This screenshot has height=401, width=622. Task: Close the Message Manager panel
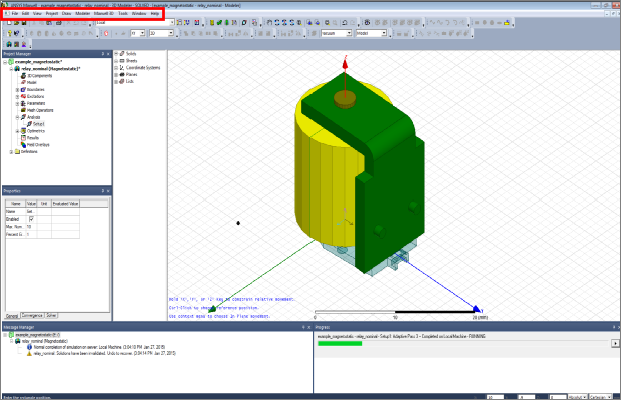309,327
